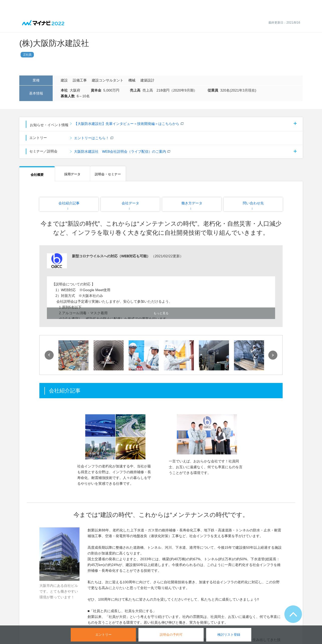
Task: Click 資本金 5,000万円 text
Action: click(105, 90)
